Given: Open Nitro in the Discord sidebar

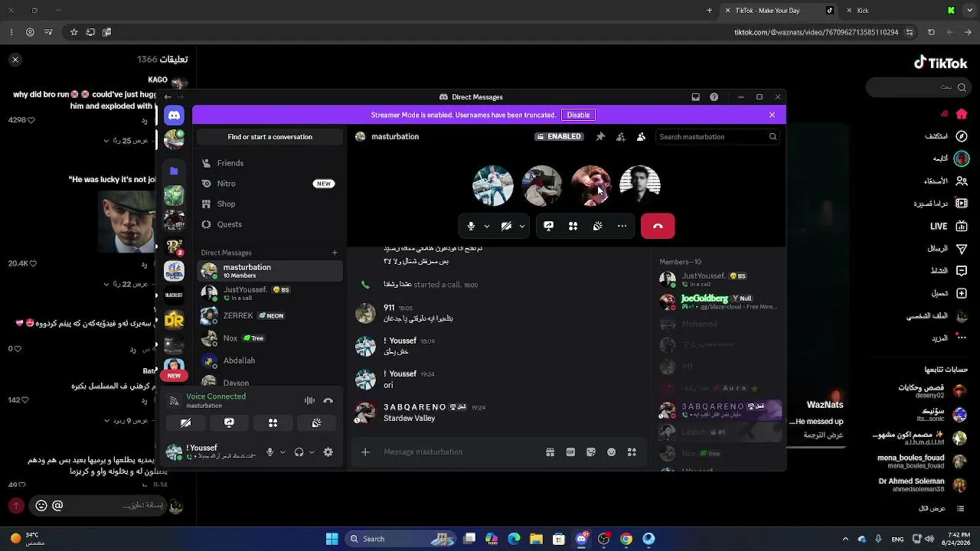Looking at the screenshot, I should [269, 184].
